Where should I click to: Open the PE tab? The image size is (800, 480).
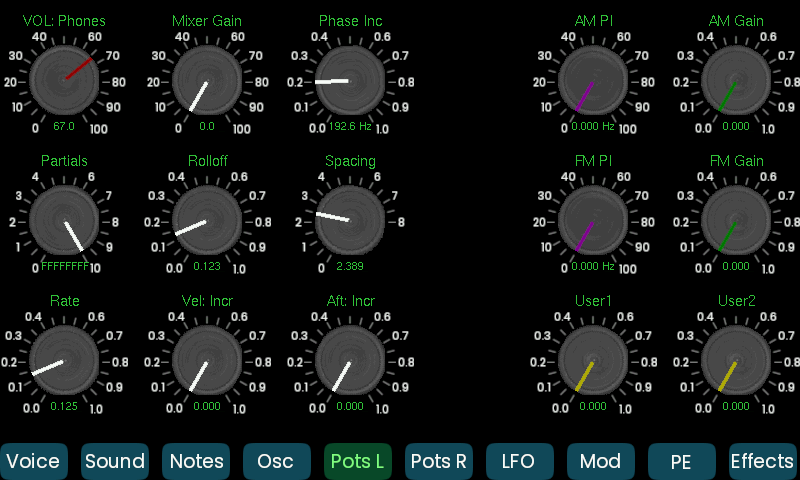click(682, 461)
